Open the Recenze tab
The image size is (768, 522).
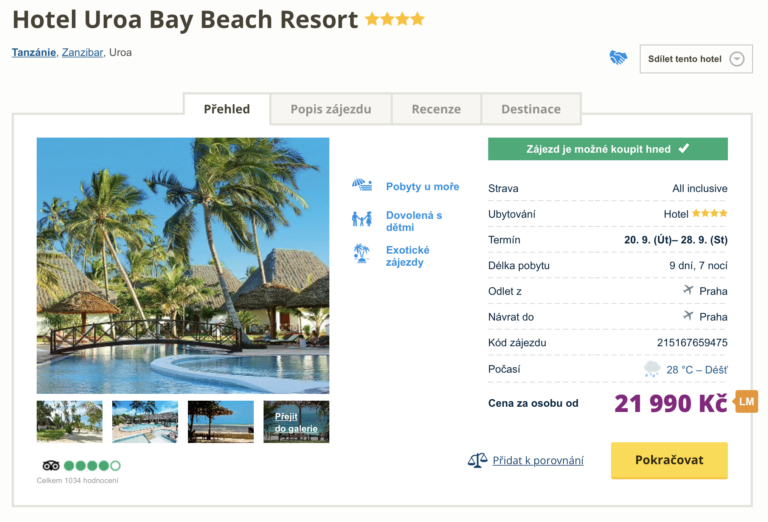coord(436,109)
